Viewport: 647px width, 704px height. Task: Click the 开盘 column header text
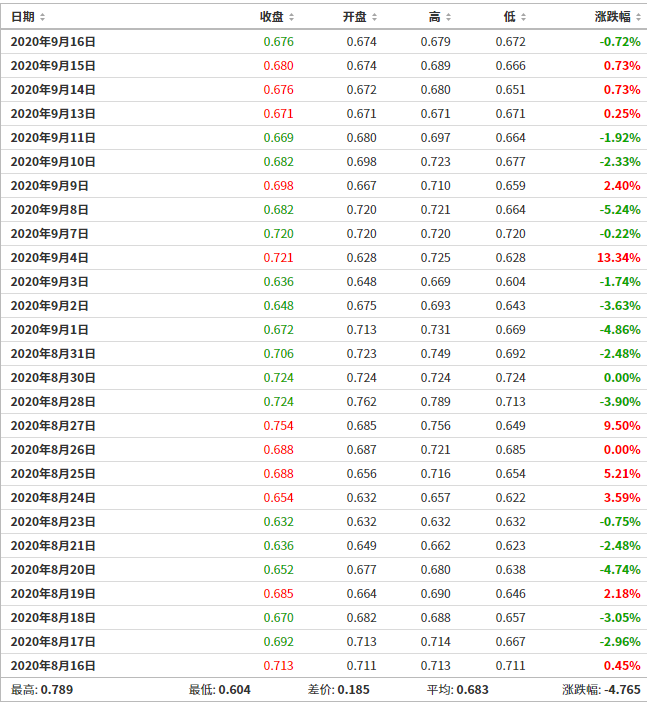355,17
